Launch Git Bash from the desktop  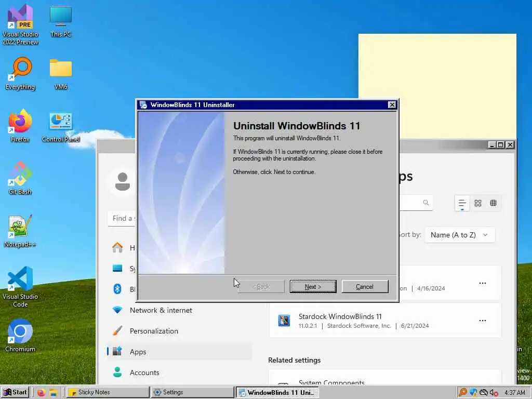[20, 179]
